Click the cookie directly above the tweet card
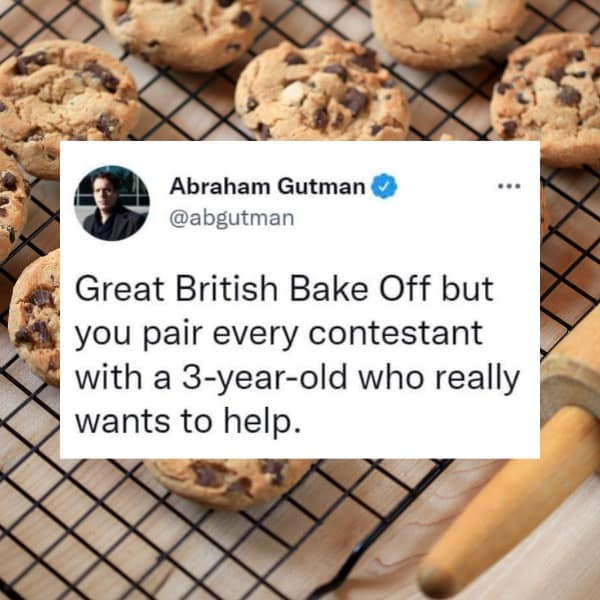Screen dimensions: 600x600 click(x=321, y=90)
